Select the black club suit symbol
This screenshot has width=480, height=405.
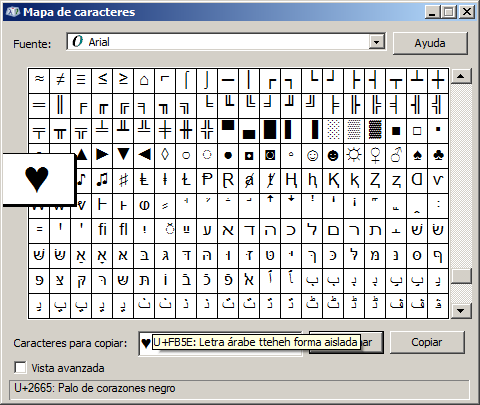tap(438, 155)
